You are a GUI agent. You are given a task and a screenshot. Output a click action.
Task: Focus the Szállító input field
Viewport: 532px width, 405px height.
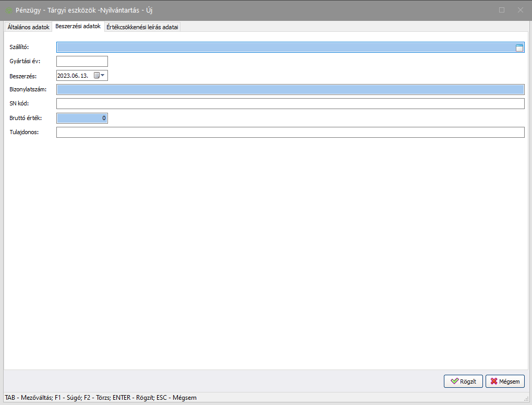coord(285,47)
